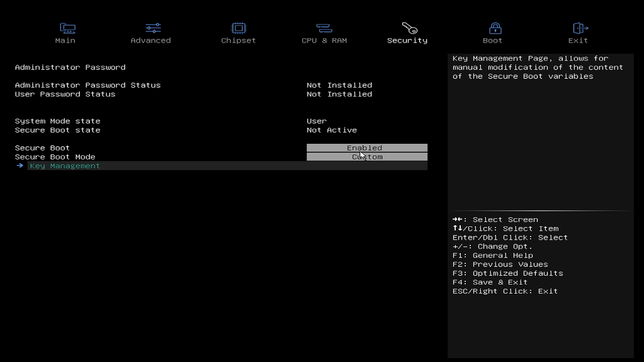Click the Main tab computer icon

tap(65, 28)
